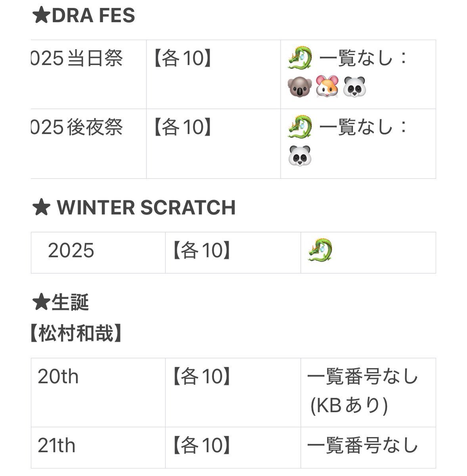Click 【各10】 in the 当日祭 row
This screenshot has height=476, width=467.
[x=183, y=59]
